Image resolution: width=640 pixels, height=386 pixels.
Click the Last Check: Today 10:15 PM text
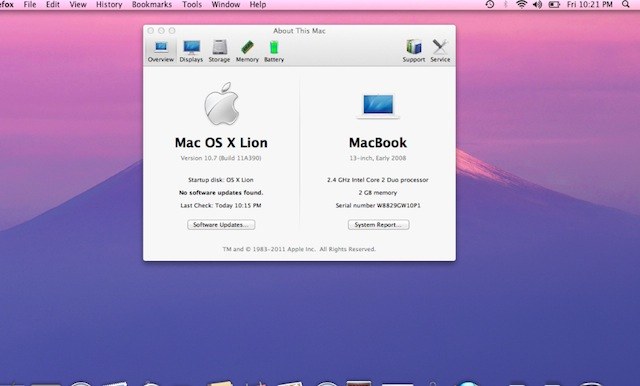click(221, 206)
